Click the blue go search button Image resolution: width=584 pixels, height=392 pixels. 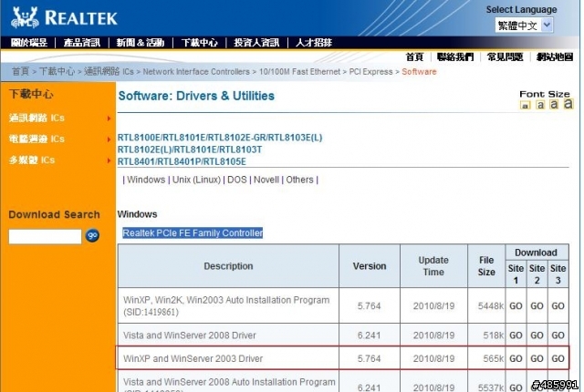(92, 235)
